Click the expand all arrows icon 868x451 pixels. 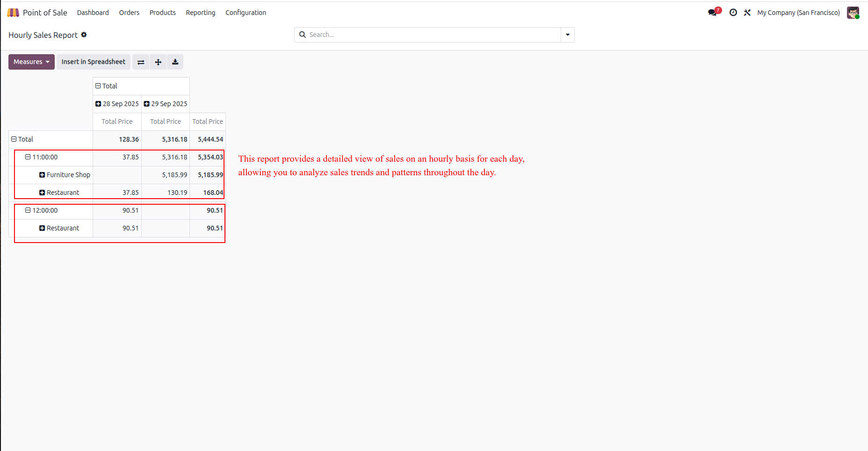tap(158, 62)
